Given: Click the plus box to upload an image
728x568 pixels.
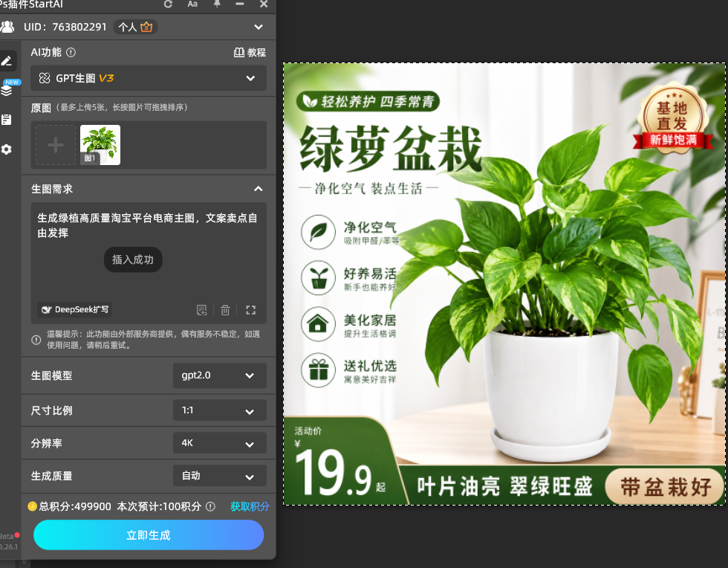Looking at the screenshot, I should tap(56, 145).
